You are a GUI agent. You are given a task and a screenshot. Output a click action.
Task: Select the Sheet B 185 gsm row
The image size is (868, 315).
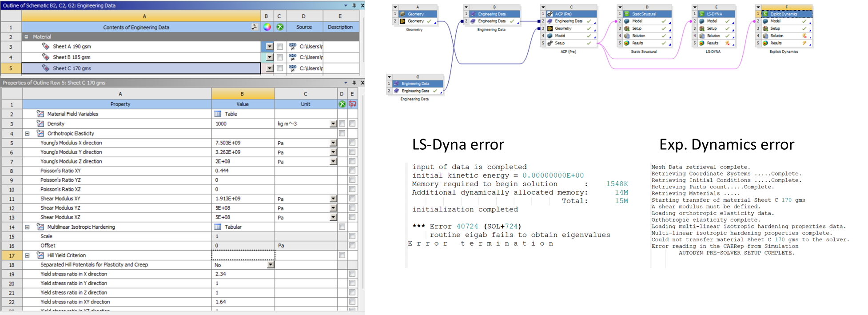(x=141, y=57)
